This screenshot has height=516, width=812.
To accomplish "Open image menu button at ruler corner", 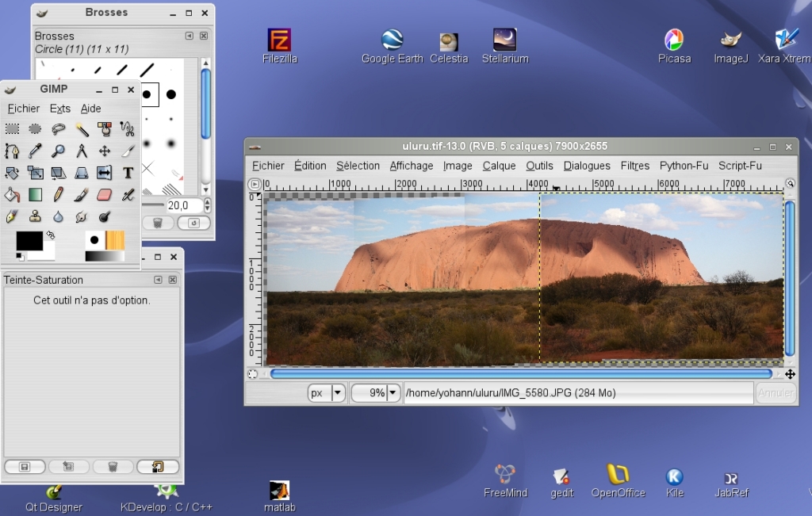I will [255, 184].
